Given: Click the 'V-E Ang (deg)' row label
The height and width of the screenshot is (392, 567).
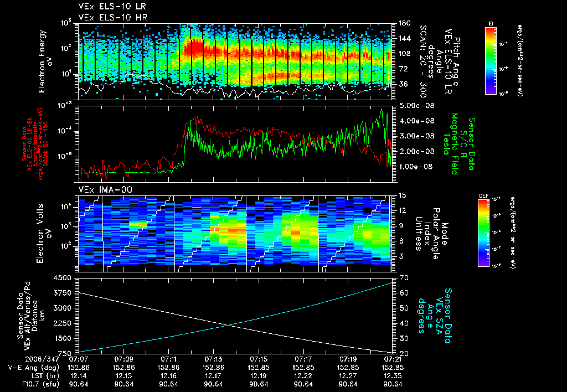Looking at the screenshot, I should point(34,368).
